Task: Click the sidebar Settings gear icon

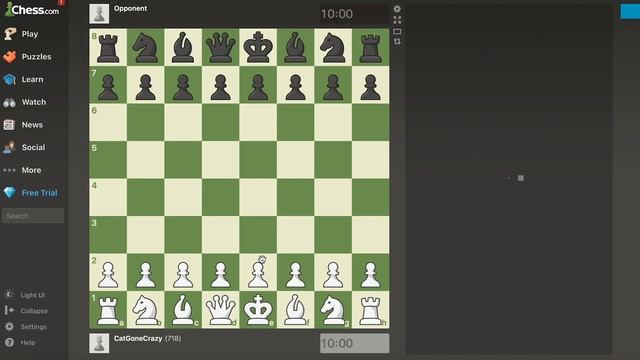Action: (9, 327)
